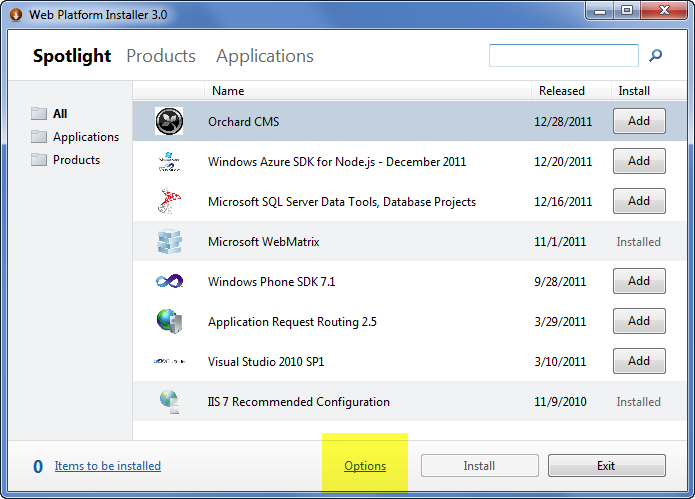Select the Visual Studio 2010 SP1 name

point(266,362)
